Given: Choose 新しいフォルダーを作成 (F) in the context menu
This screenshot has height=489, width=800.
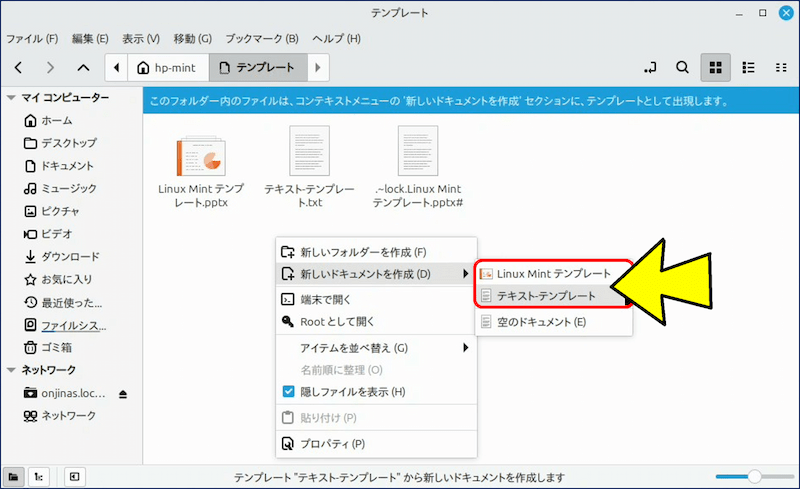Looking at the screenshot, I should point(377,252).
